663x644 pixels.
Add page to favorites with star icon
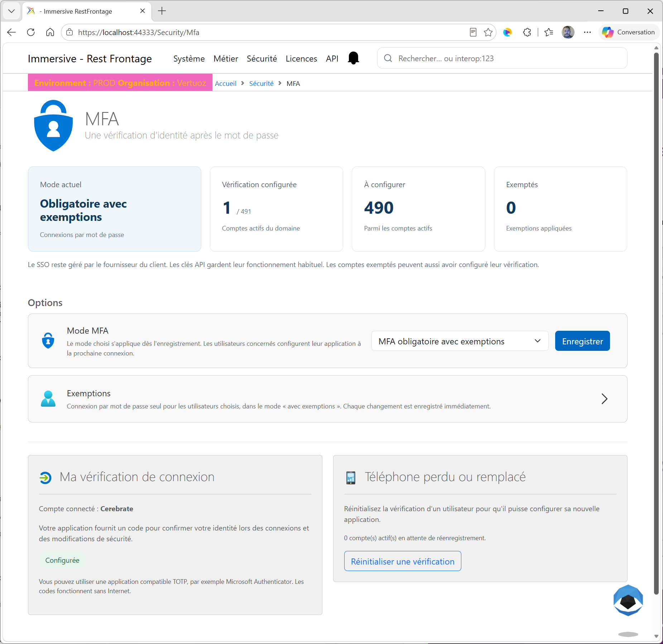(488, 32)
